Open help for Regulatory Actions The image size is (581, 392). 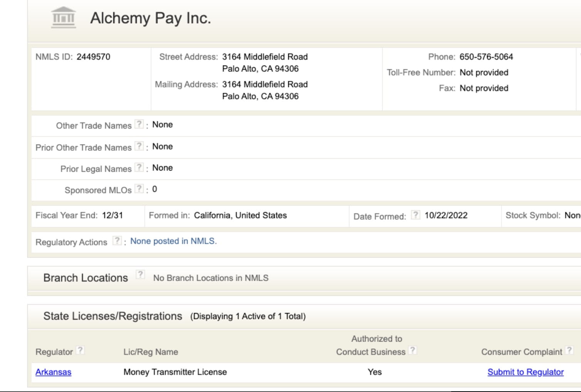pyautogui.click(x=118, y=240)
